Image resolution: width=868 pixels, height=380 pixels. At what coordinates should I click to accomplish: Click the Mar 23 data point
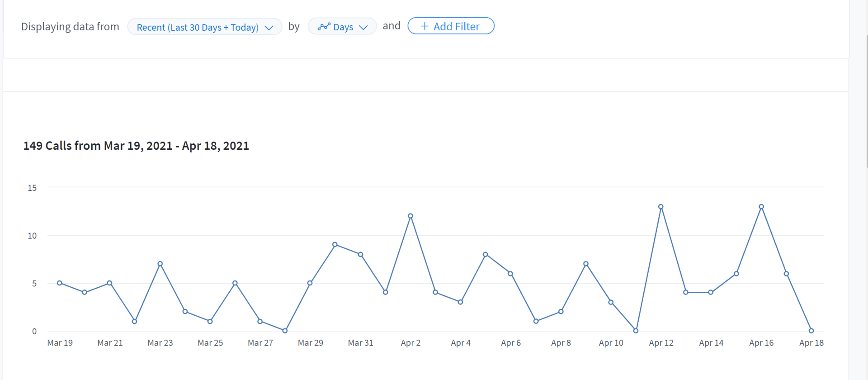[160, 264]
